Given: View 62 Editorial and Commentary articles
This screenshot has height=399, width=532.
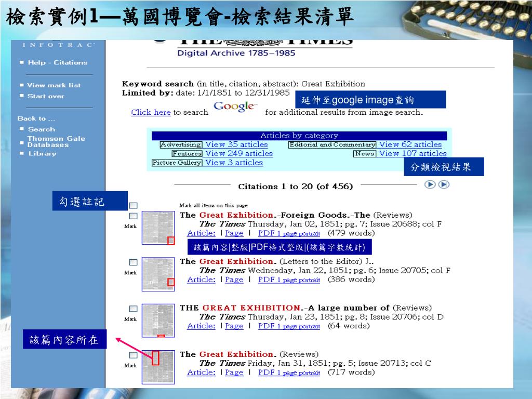Looking at the screenshot, I should [410, 144].
